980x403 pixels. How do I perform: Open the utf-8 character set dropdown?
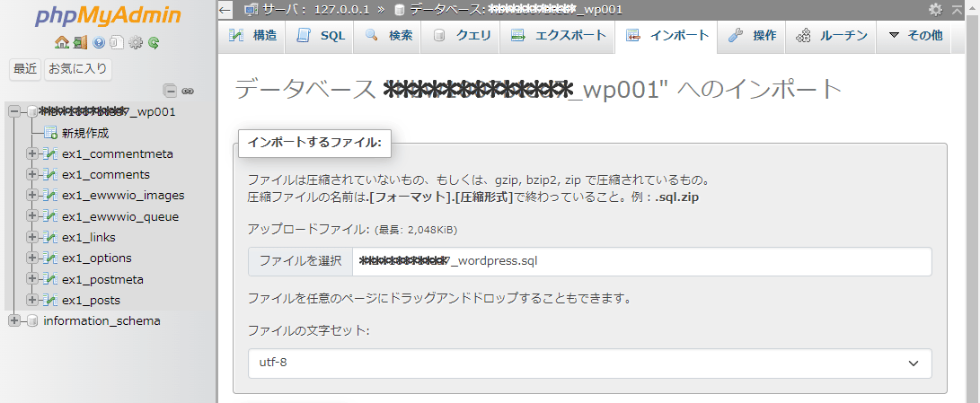pos(589,364)
